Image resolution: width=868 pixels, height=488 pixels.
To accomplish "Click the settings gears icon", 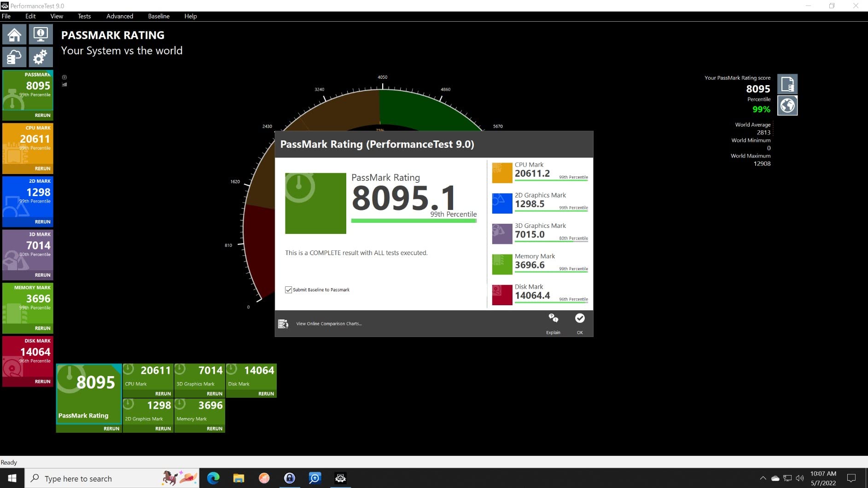I will point(41,58).
